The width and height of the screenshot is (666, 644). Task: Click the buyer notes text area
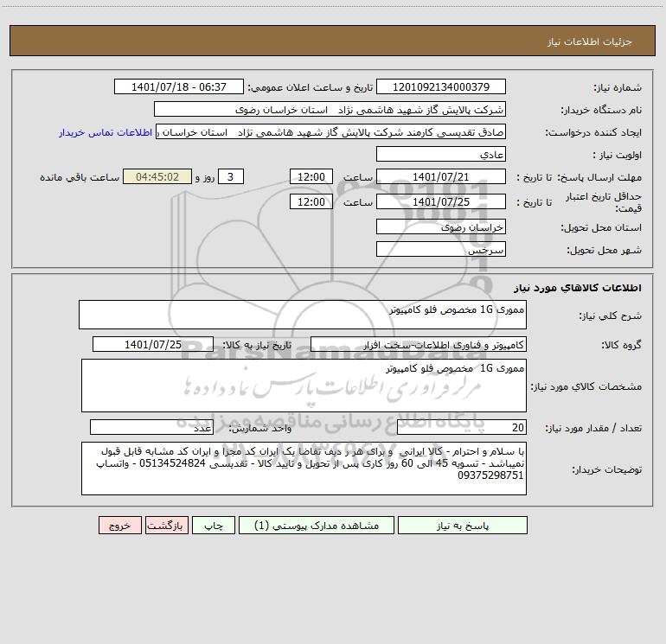click(304, 469)
